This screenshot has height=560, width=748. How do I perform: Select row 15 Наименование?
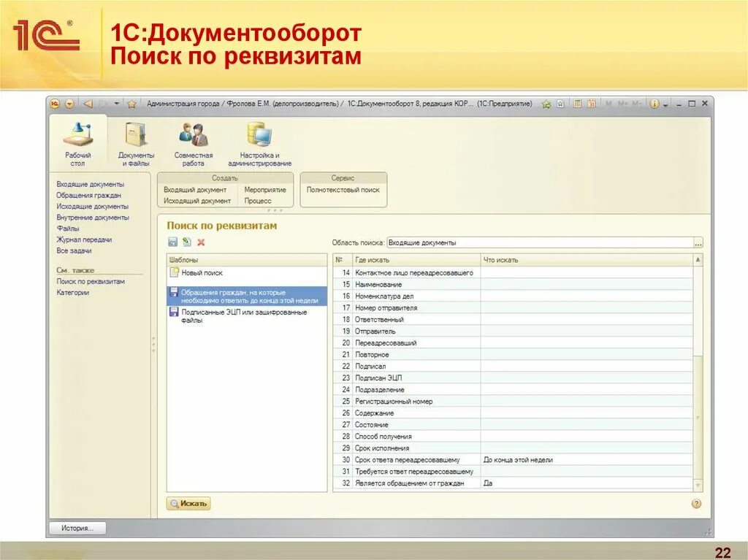click(x=514, y=284)
